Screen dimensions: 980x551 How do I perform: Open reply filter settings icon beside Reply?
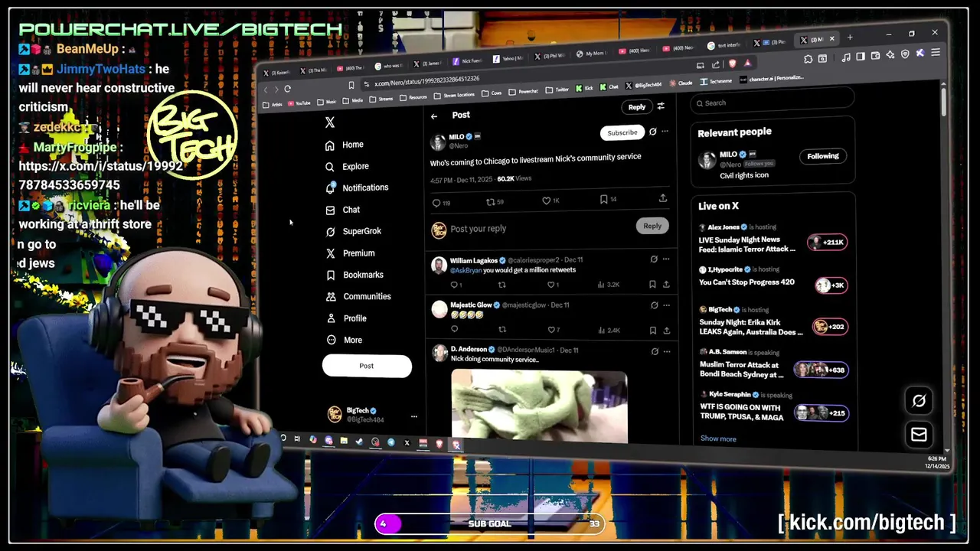tap(661, 106)
